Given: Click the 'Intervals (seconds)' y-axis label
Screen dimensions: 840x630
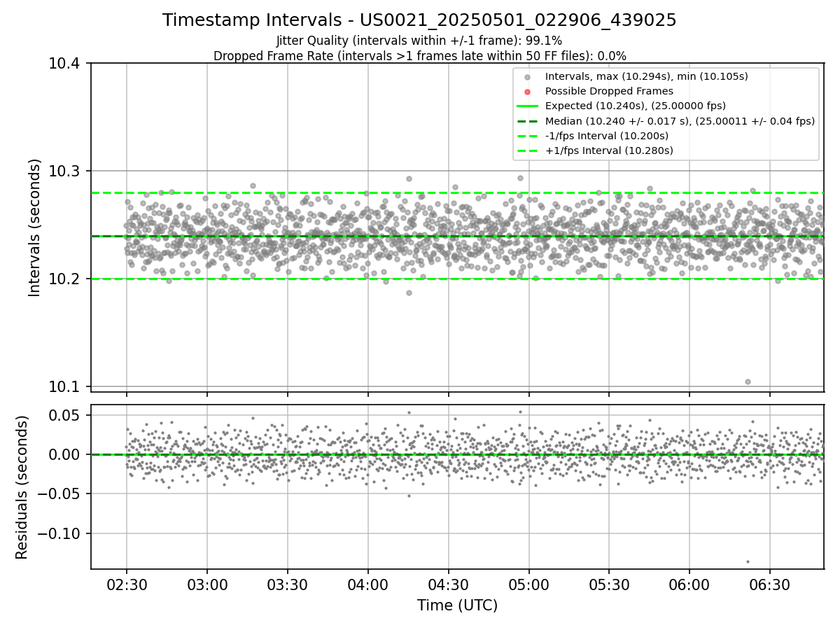Looking at the screenshot, I should coord(35,227).
